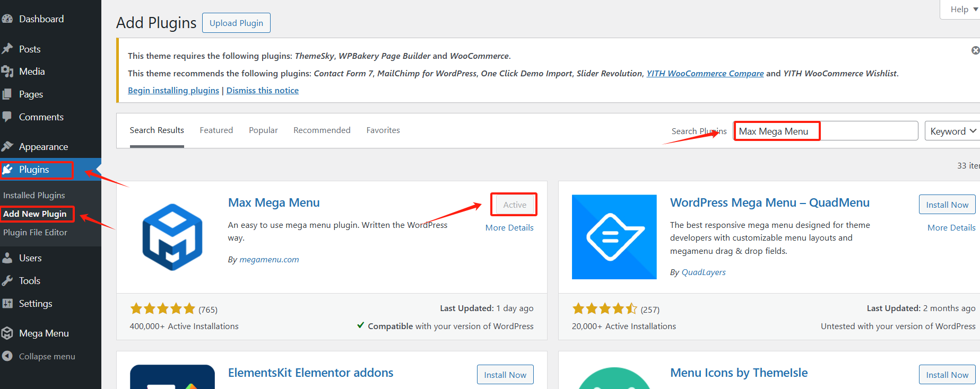Switch to the Favorites tab
980x389 pixels.
[383, 130]
